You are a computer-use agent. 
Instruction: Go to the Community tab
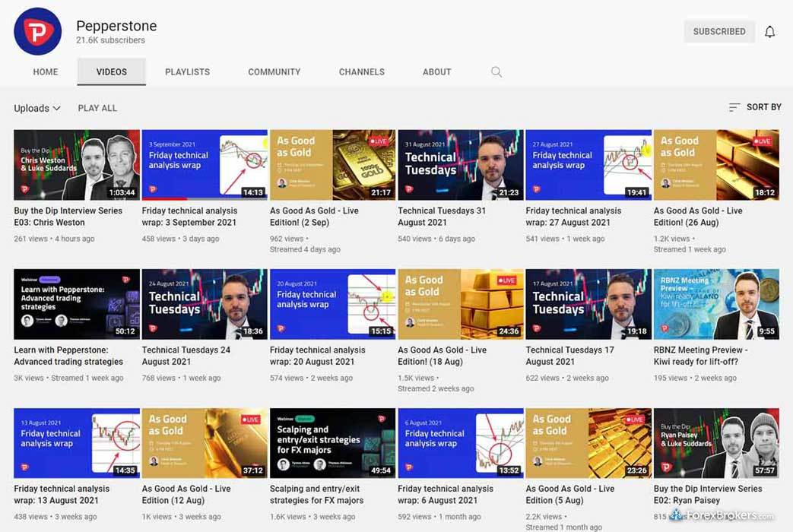tap(274, 72)
